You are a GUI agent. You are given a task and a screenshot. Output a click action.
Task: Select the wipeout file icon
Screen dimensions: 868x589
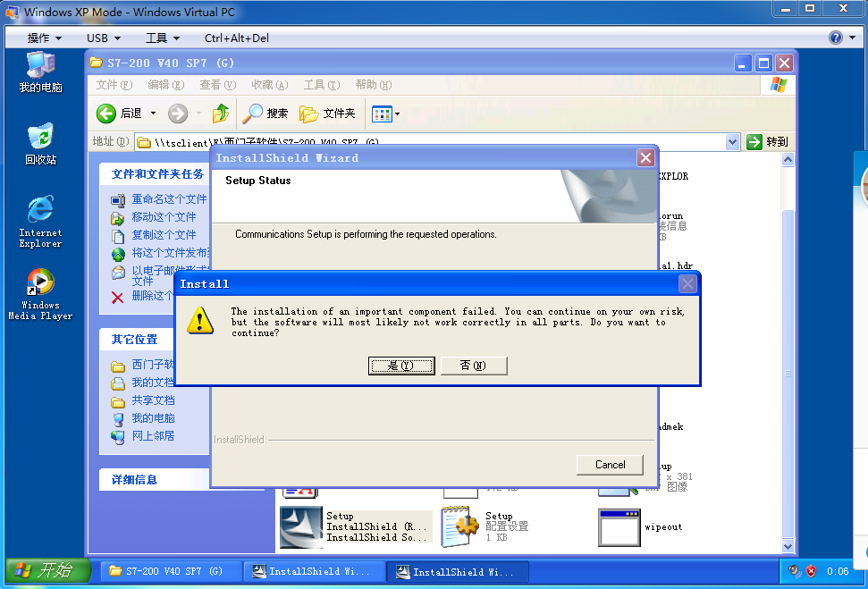tap(619, 527)
